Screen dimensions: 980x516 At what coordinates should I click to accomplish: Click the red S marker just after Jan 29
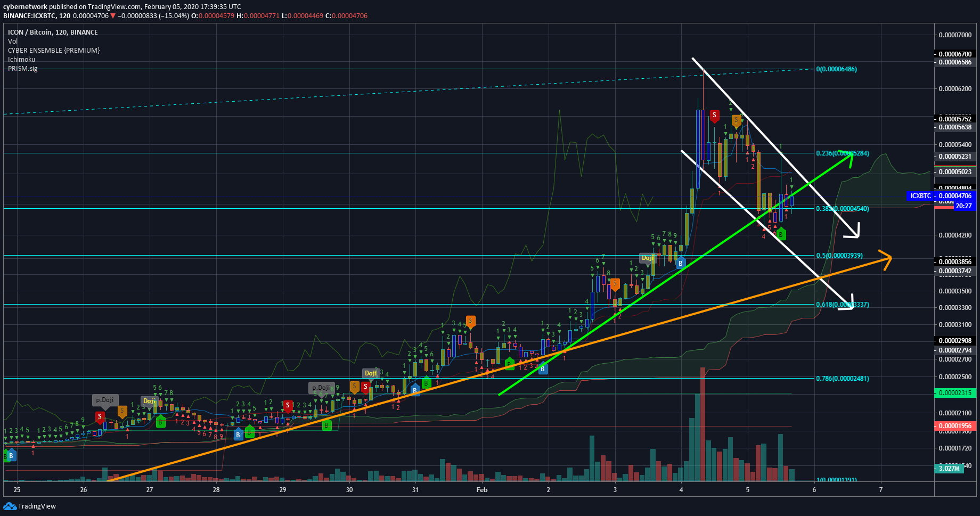288,406
